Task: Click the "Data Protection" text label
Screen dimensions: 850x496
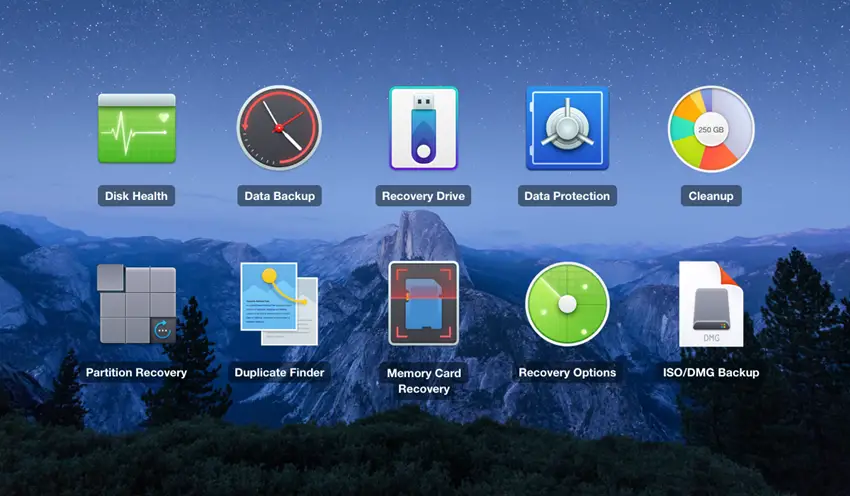Action: point(567,196)
